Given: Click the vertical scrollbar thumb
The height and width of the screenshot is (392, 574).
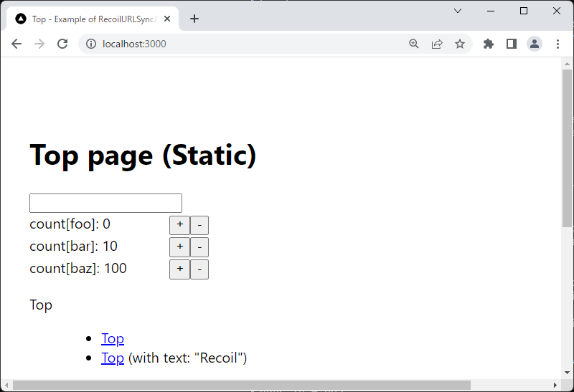Looking at the screenshot, I should click(567, 148).
